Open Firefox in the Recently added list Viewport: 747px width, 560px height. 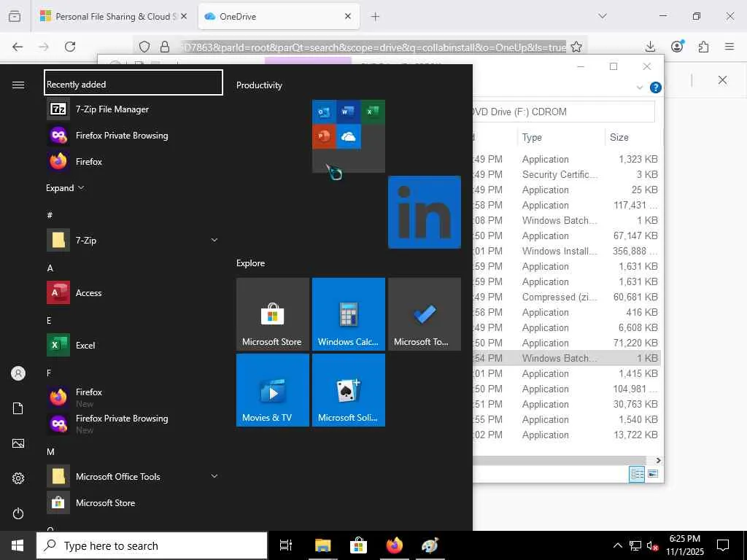(133, 161)
